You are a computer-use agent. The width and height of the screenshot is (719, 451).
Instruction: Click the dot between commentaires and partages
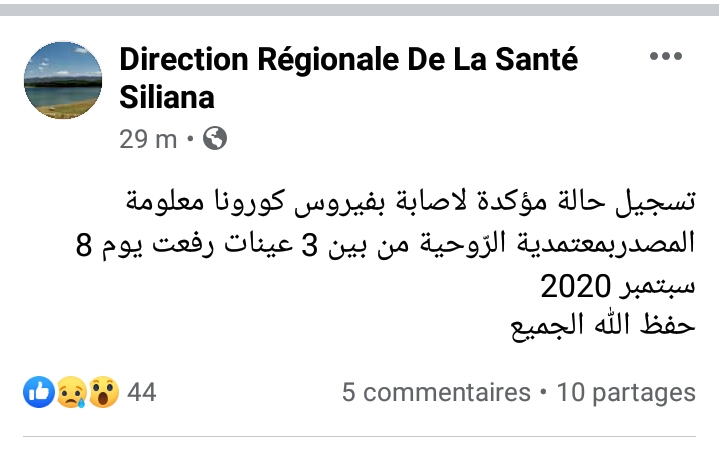click(x=543, y=393)
